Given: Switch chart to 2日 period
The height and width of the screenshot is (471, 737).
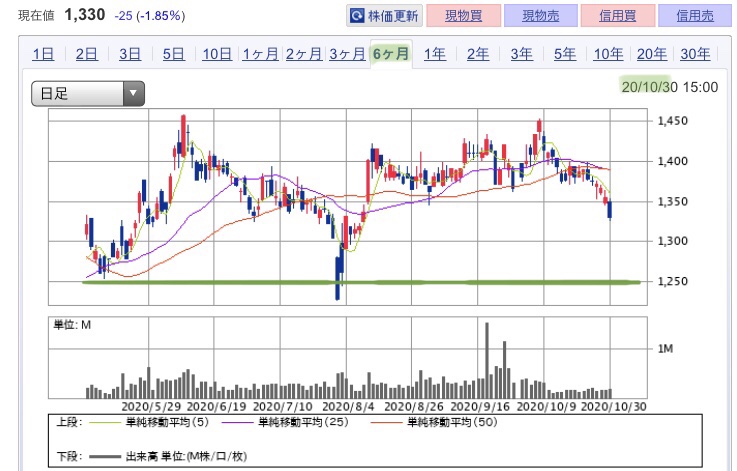Looking at the screenshot, I should click(x=87, y=54).
